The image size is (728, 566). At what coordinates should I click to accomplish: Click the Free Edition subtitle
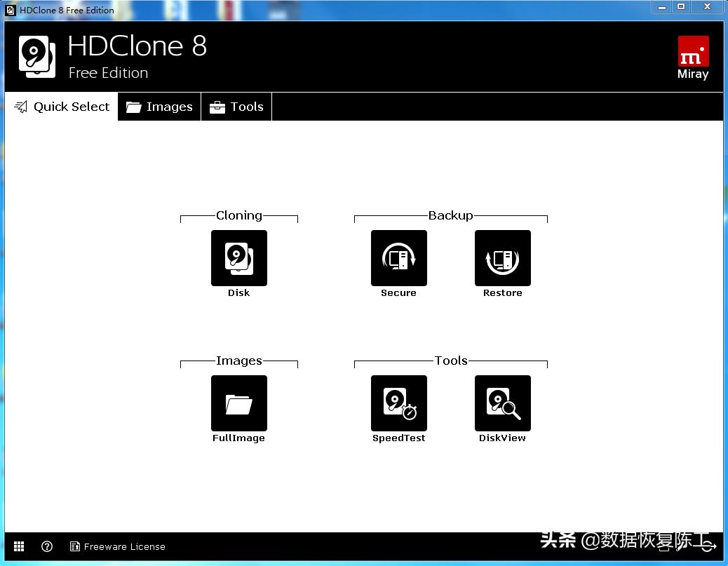[108, 73]
